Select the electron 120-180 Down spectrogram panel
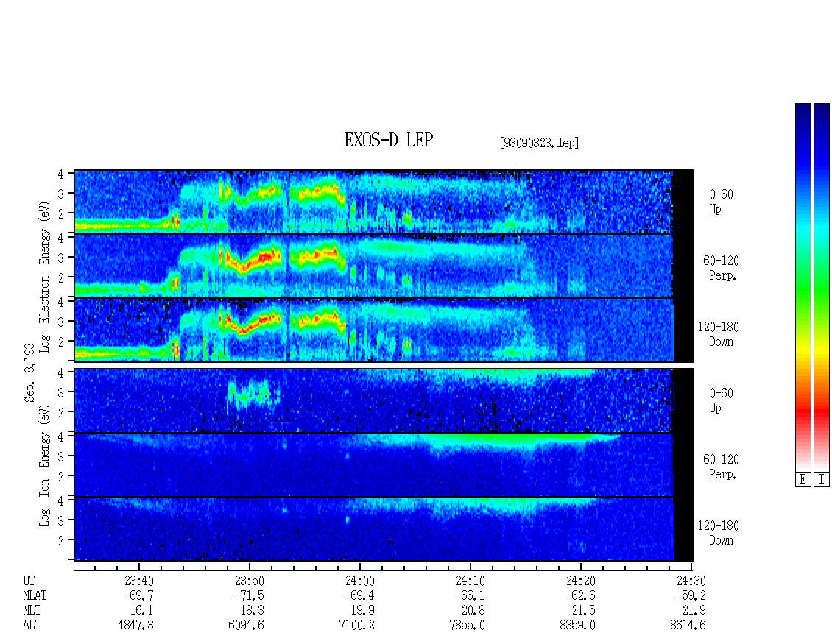This screenshot has height=644, width=832. click(x=373, y=330)
